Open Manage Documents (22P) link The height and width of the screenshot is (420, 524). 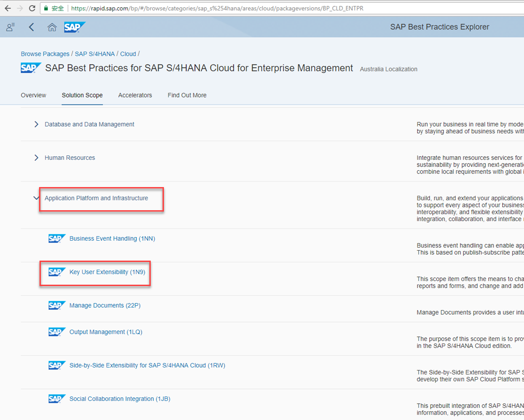[x=105, y=306]
